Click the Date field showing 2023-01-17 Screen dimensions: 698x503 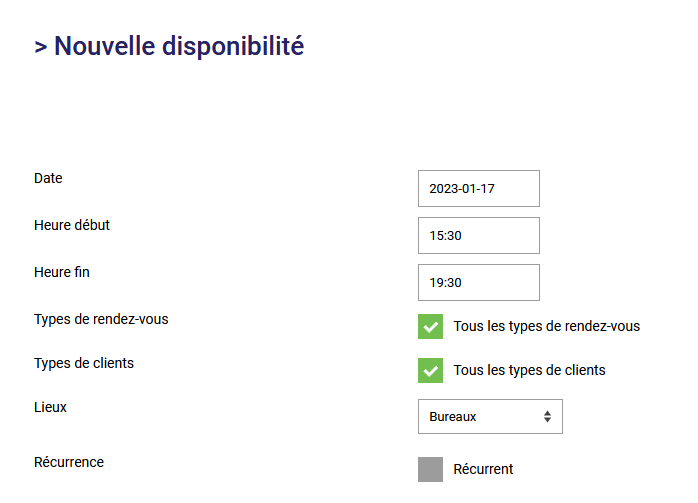478,188
